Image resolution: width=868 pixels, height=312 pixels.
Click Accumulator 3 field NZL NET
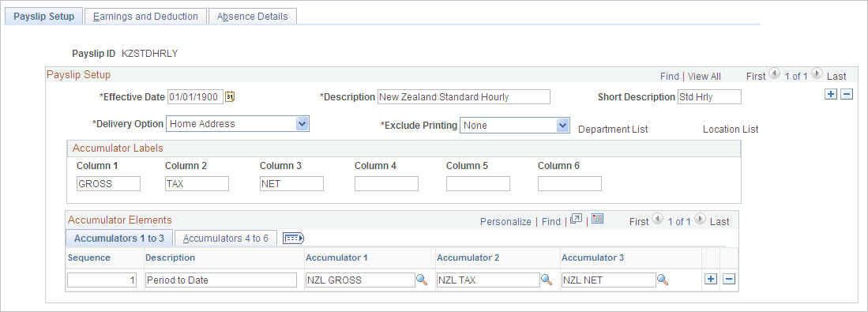click(x=609, y=280)
